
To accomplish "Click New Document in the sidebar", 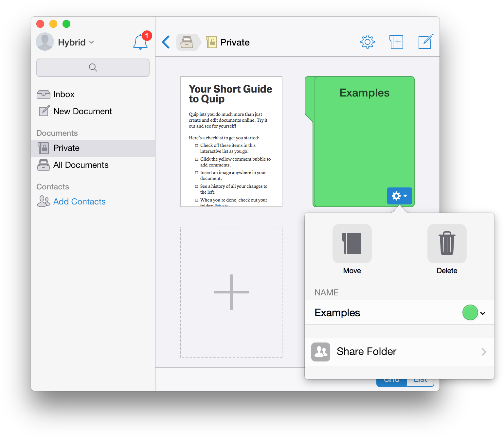I will 82,112.
